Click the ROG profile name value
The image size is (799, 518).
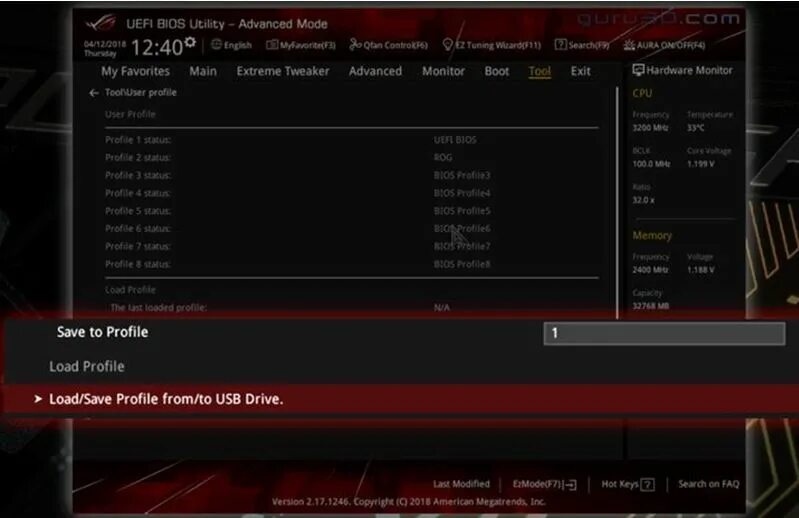[x=443, y=157]
